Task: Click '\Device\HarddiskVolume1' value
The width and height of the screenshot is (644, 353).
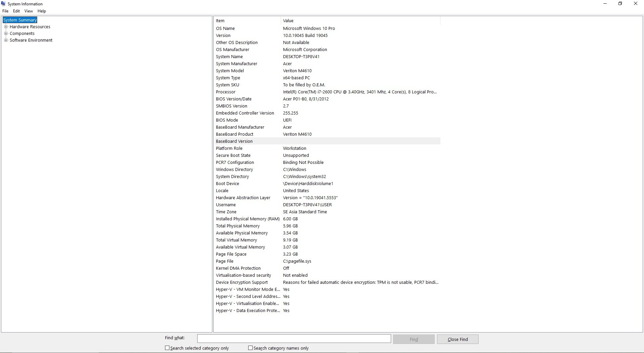Action: [308, 184]
